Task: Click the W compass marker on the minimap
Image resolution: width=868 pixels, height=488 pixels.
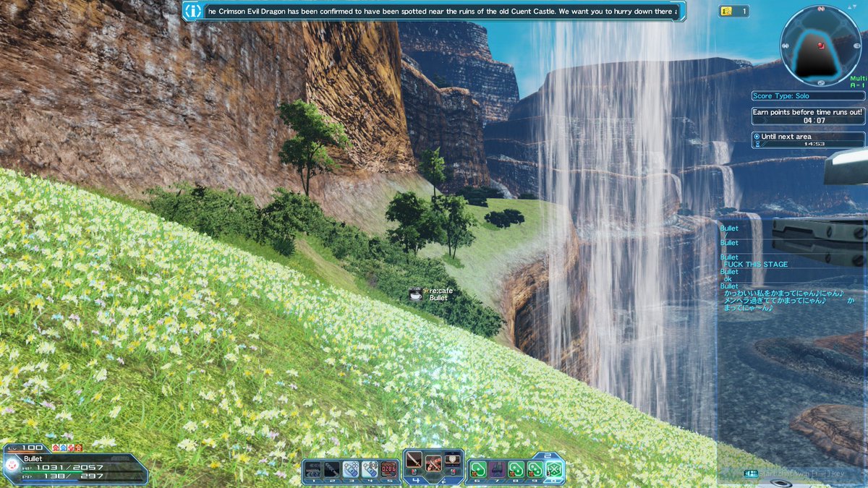Action: 785,46
